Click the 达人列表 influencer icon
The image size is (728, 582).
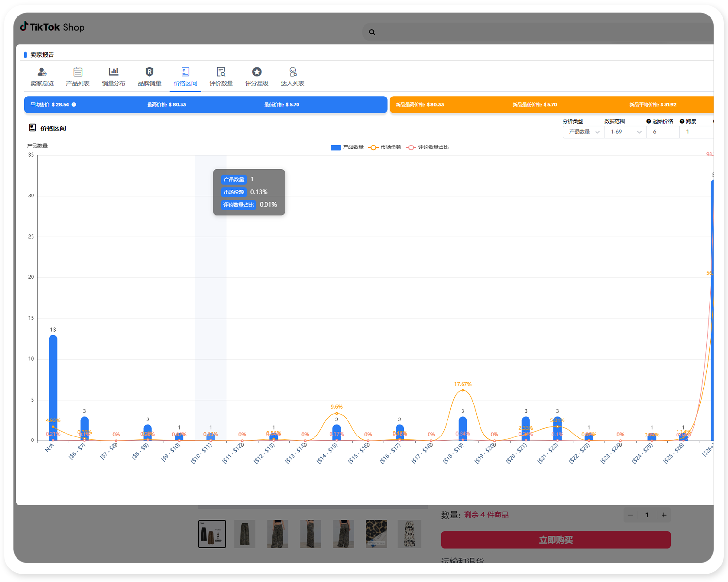click(293, 72)
